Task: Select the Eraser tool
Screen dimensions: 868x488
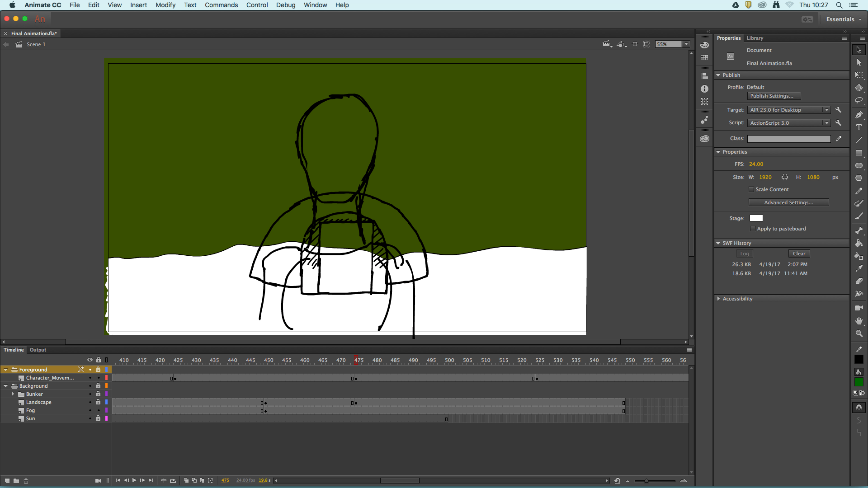Action: click(859, 281)
